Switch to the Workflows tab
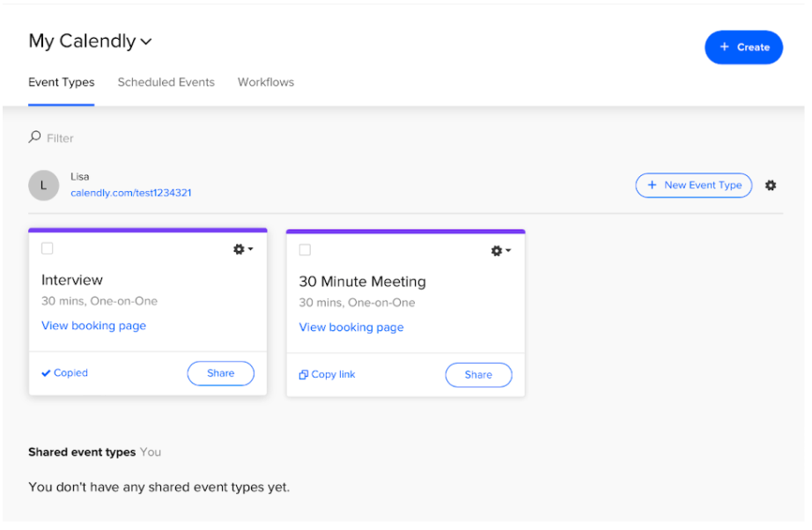 tap(266, 82)
